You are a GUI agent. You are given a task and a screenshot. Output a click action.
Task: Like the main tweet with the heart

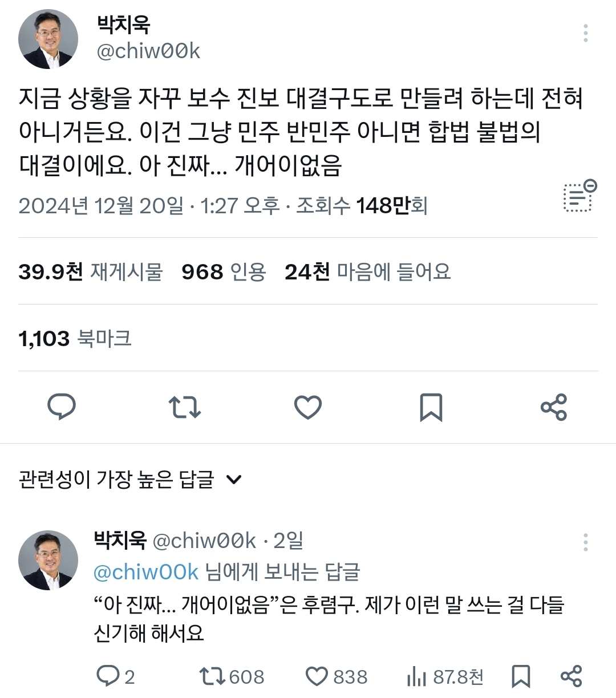click(x=308, y=407)
